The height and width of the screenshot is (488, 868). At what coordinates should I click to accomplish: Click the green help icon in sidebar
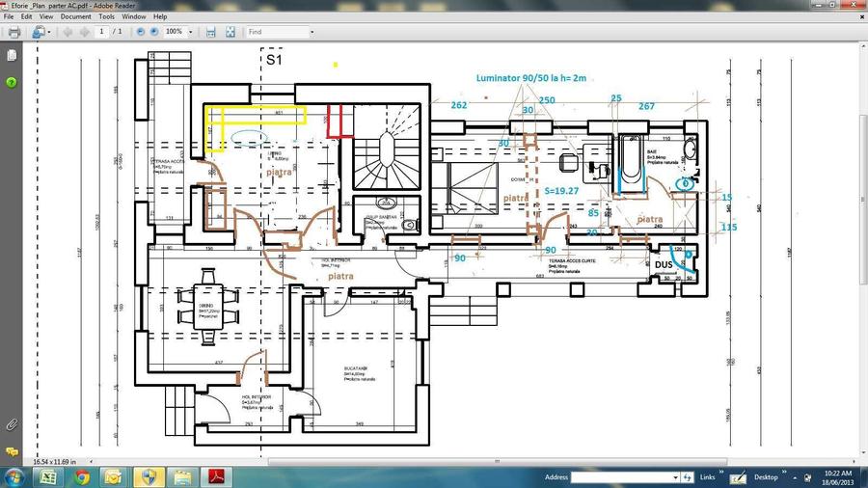(x=12, y=83)
